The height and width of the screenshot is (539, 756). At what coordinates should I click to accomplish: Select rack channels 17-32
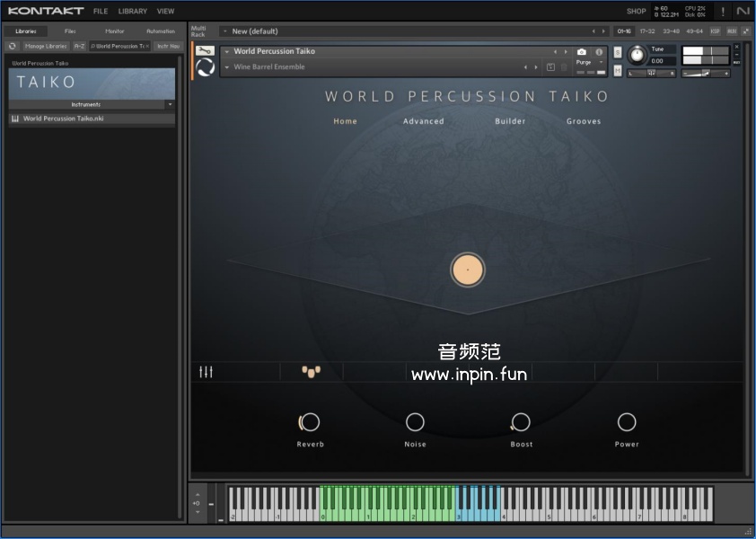(x=647, y=31)
